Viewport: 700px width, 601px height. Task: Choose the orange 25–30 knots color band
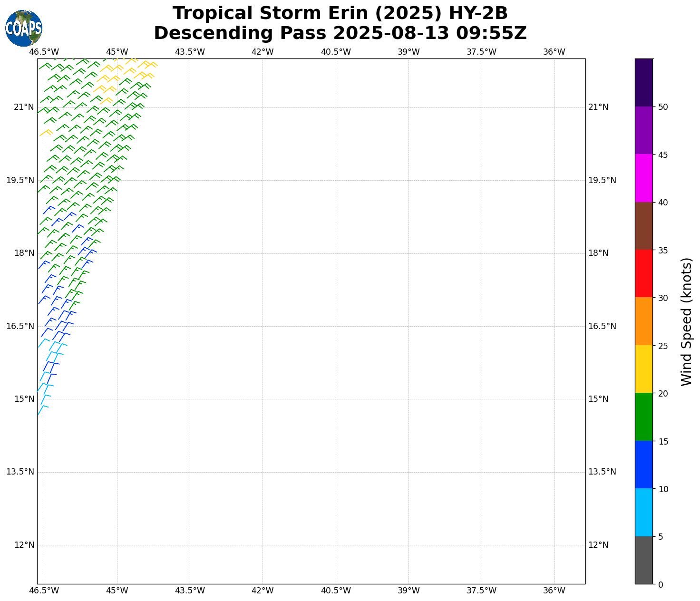tap(644, 321)
